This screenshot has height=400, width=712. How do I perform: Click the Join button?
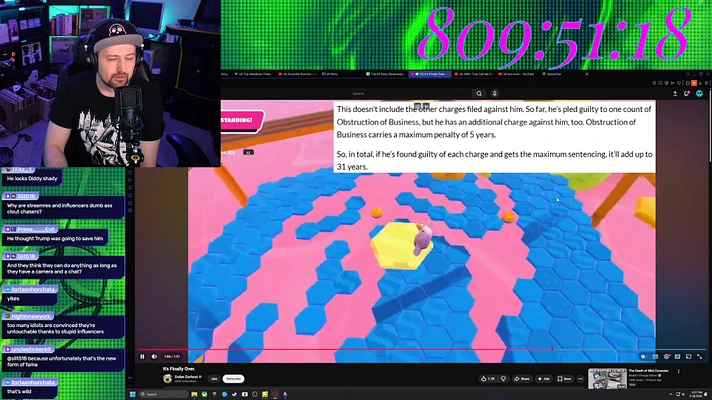coord(214,379)
